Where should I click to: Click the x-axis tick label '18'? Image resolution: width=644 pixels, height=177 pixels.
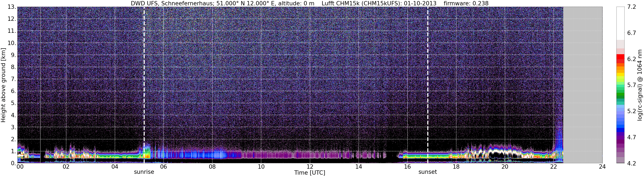tap(456, 167)
